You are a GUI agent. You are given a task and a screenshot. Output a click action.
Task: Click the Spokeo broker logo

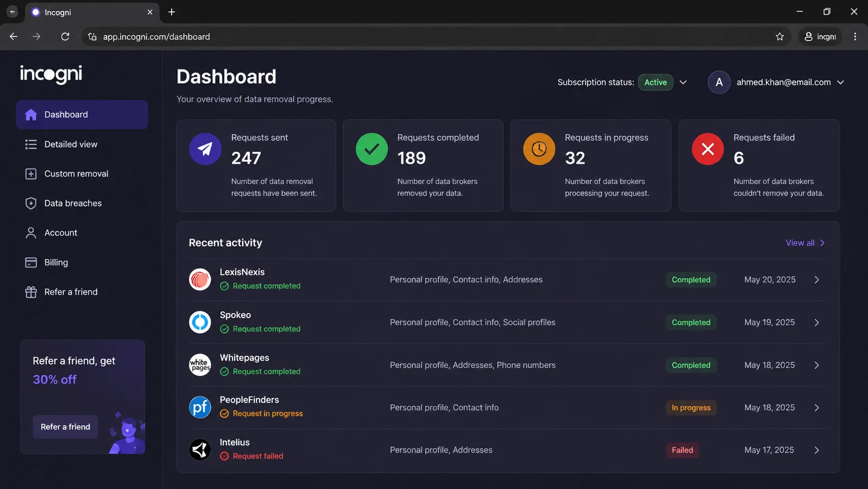coord(200,322)
